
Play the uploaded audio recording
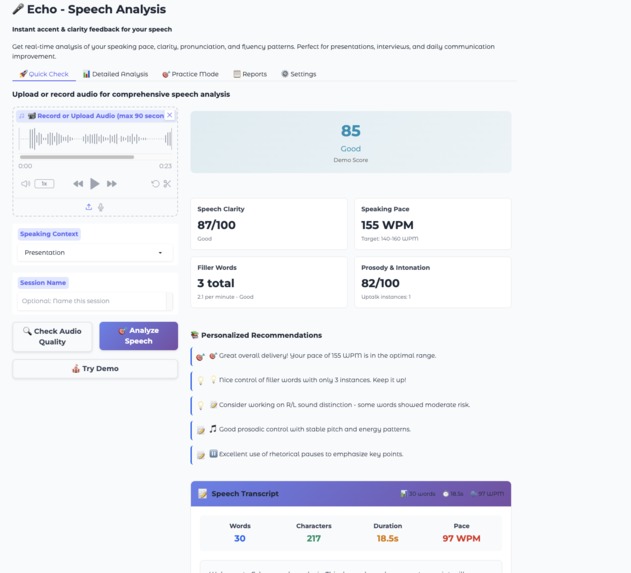pos(95,184)
